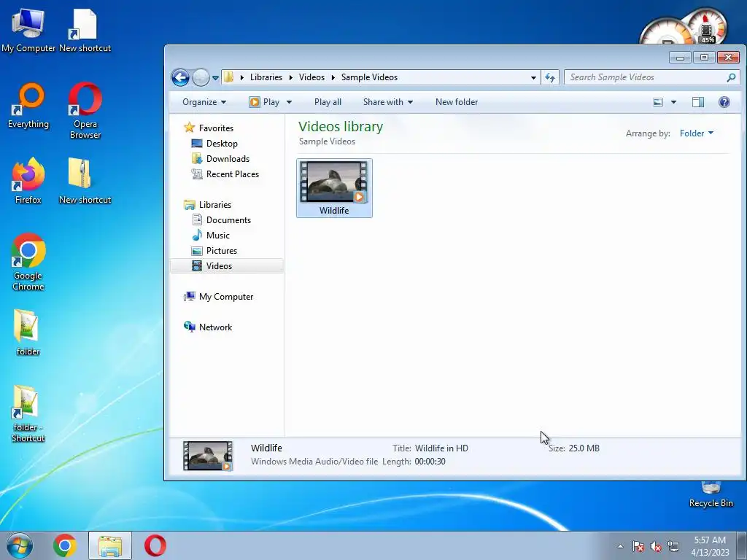
Task: Click Wildlife preview thumbnail in details pane
Action: point(208,456)
